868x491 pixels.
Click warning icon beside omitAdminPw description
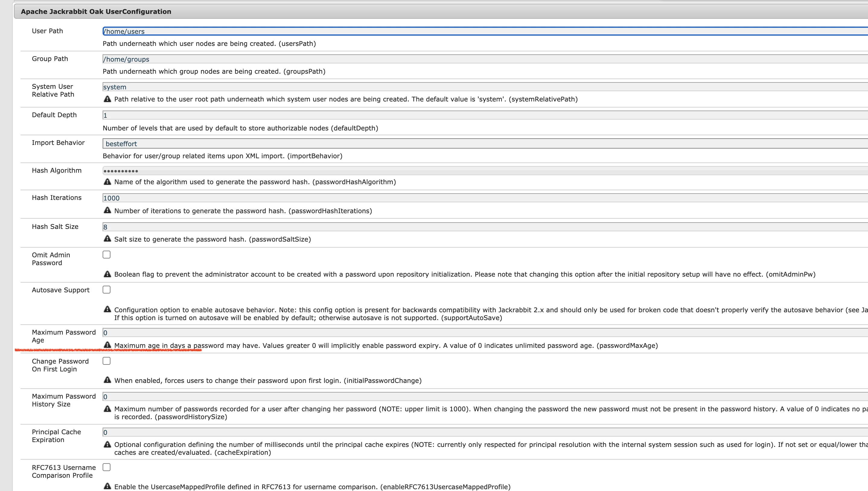point(107,274)
